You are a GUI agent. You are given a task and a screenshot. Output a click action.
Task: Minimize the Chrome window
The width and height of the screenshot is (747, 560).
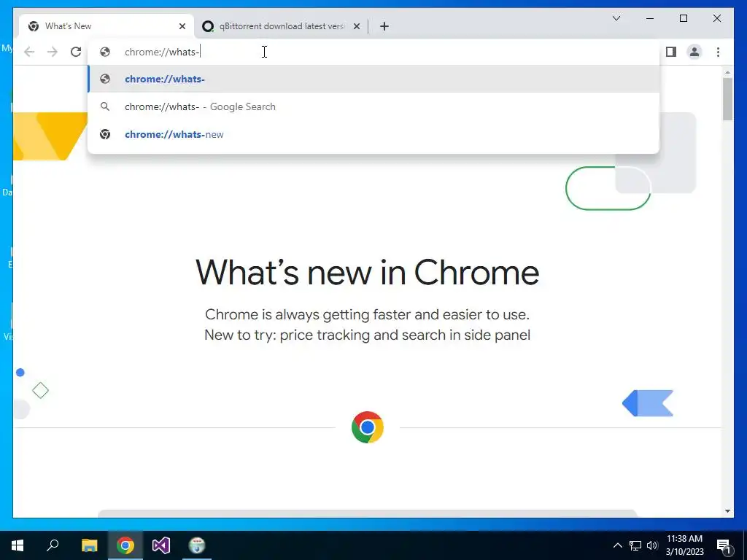[x=650, y=18]
